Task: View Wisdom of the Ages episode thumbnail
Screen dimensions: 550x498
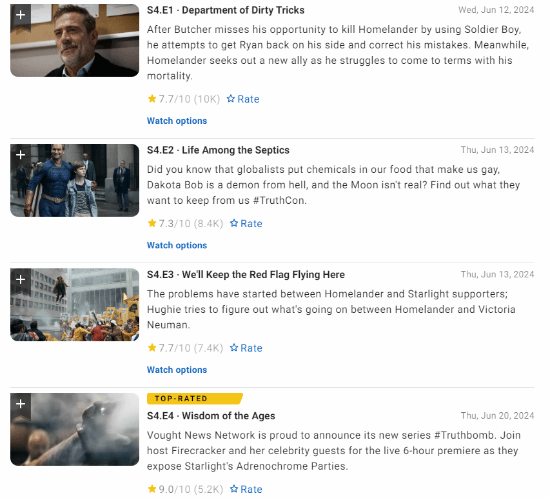Action: pos(74,430)
